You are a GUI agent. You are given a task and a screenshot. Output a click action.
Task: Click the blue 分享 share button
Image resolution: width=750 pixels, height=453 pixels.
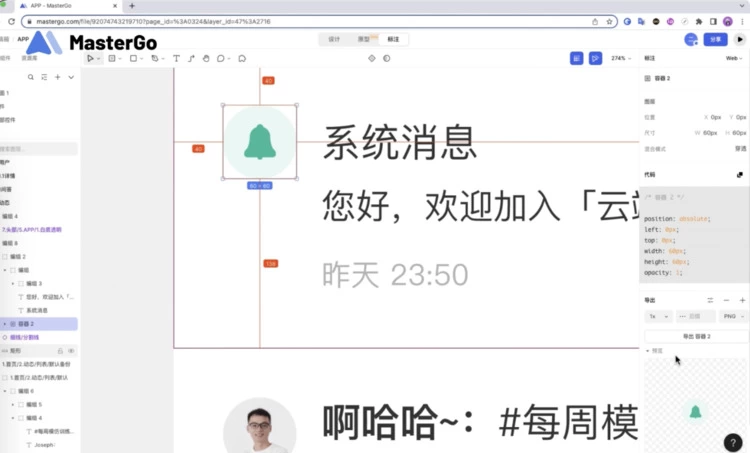tap(715, 39)
